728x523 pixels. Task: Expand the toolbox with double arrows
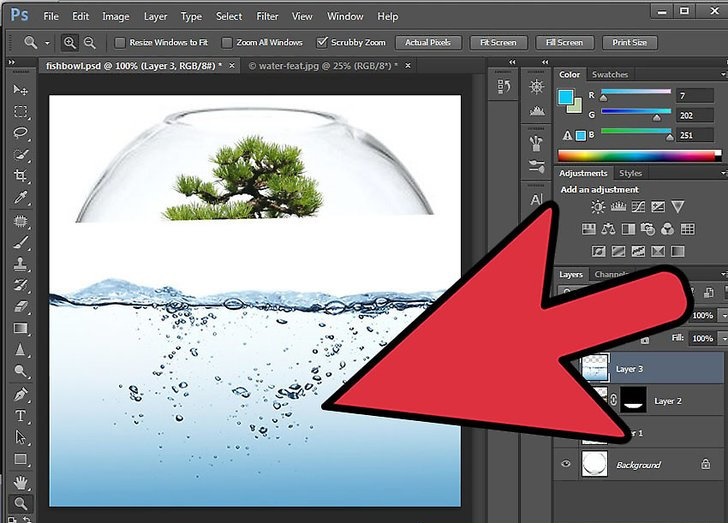pyautogui.click(x=12, y=62)
